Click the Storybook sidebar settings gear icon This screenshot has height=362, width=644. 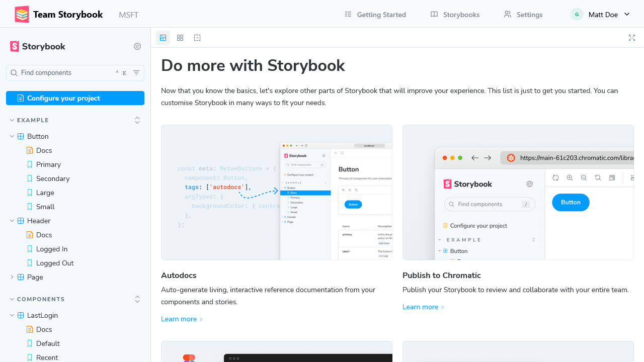coord(137,46)
